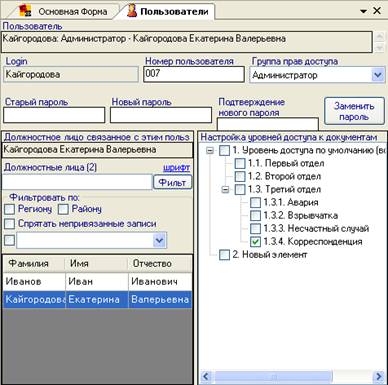Click left arrow of the horizontal scrollbar
Screen dimensions: 388x385
(x=205, y=377)
